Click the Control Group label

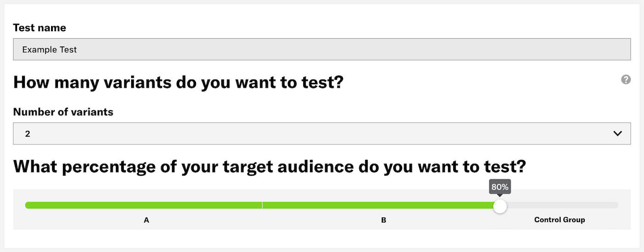tap(559, 220)
